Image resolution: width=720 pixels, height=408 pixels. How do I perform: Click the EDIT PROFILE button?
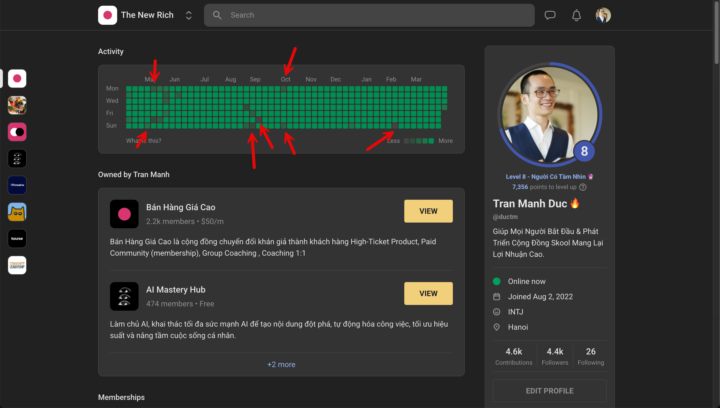click(x=550, y=391)
